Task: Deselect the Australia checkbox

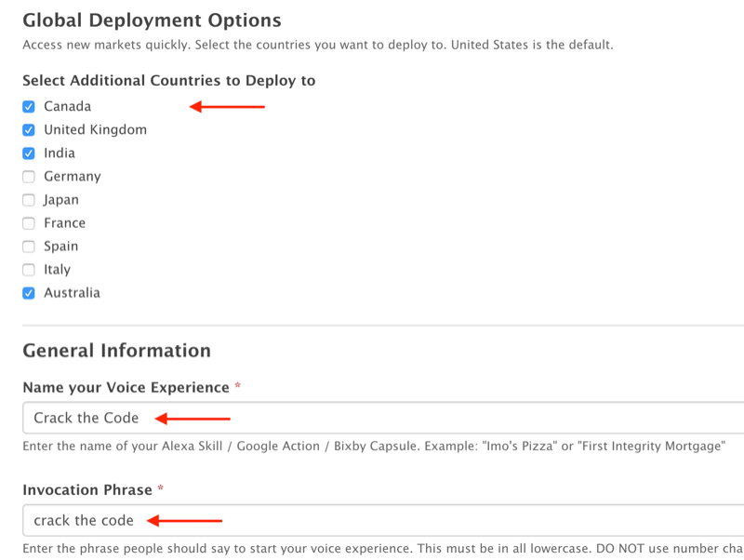Action: 29,293
